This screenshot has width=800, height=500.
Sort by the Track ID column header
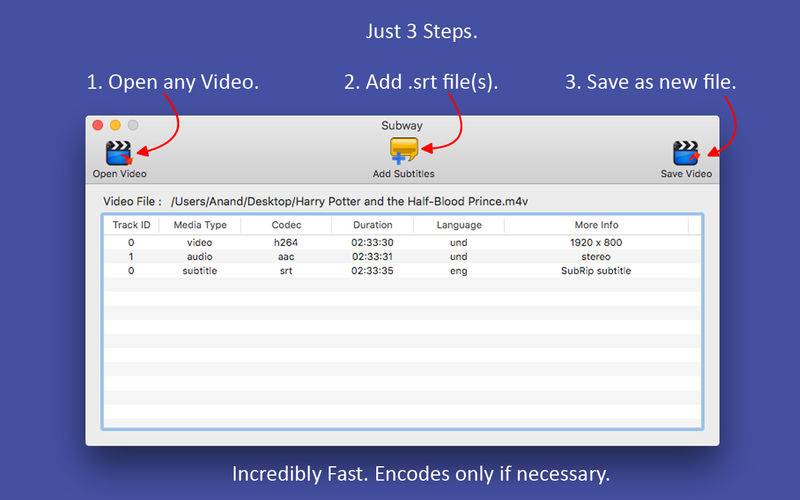tap(131, 225)
